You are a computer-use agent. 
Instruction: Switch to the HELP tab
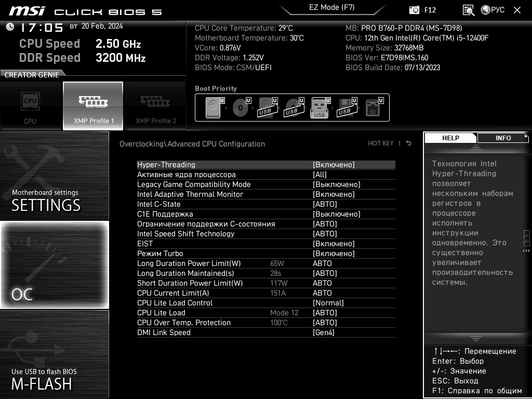pos(450,138)
